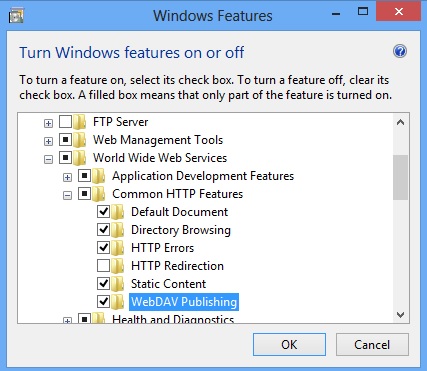
Task: Select the Directory Browsing label
Action: pos(181,230)
